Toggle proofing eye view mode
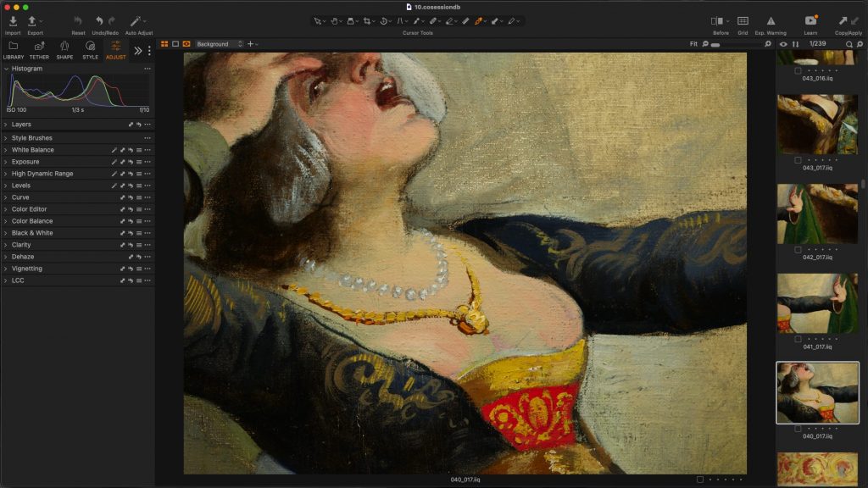This screenshot has width=868, height=488. [x=186, y=44]
